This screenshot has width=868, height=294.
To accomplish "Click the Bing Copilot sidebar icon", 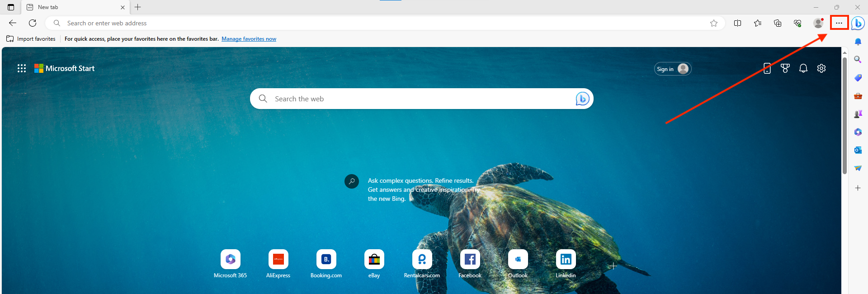I will click(858, 23).
